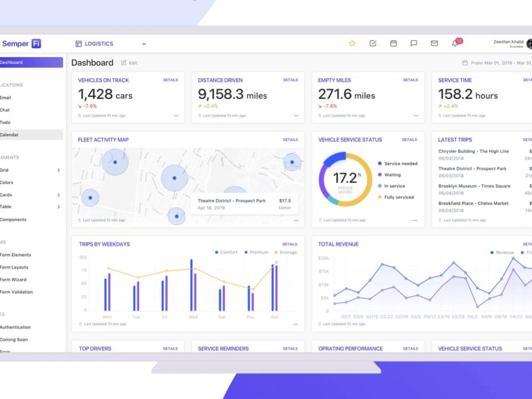
Task: Open more options on Vehicles On Track card
Action: point(176,115)
